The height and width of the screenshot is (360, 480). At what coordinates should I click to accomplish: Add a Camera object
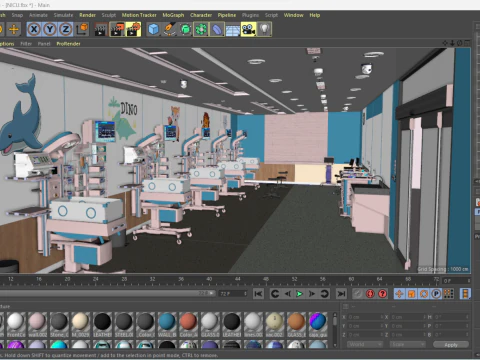(x=248, y=29)
